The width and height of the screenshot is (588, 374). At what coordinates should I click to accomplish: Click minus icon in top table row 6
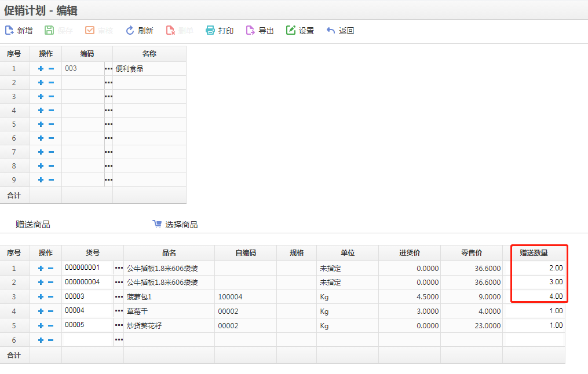pyautogui.click(x=52, y=138)
